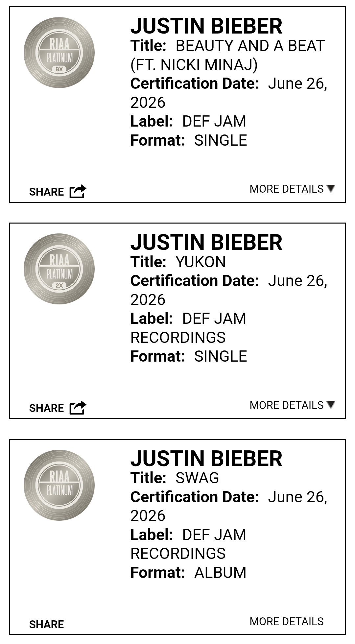Click the share arrow icon on Yukon card
The image size is (355, 644).
78,408
